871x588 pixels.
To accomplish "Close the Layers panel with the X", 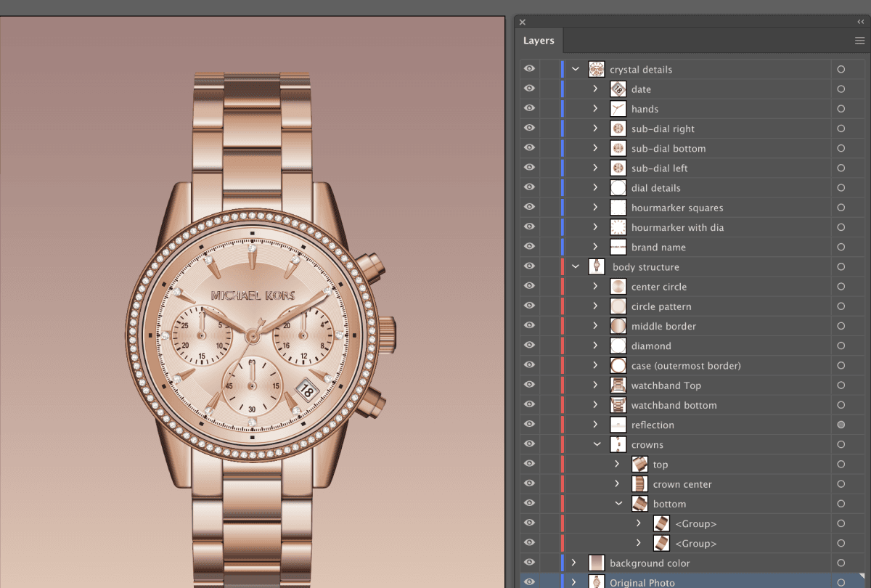I will point(523,22).
